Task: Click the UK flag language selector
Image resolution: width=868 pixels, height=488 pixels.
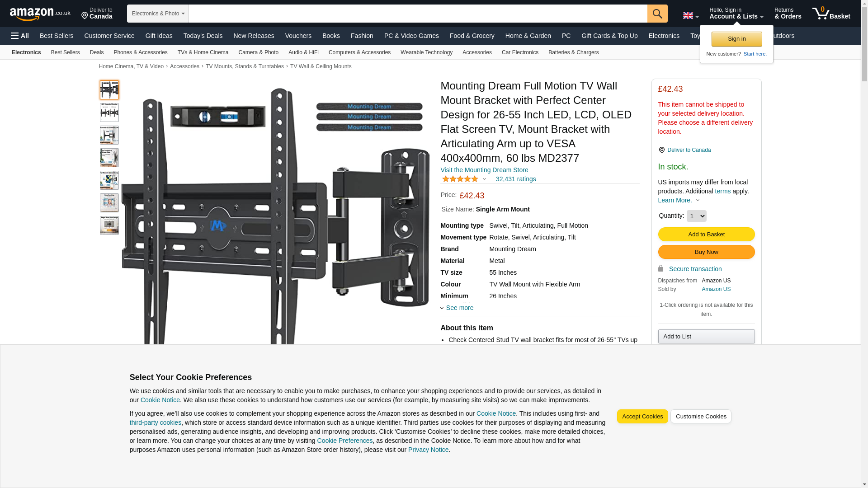Action: click(x=690, y=16)
